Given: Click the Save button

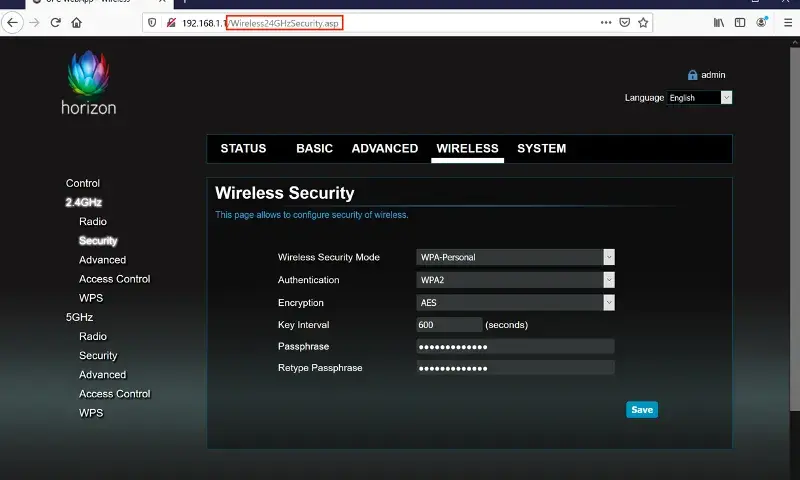Looking at the screenshot, I should tap(642, 410).
